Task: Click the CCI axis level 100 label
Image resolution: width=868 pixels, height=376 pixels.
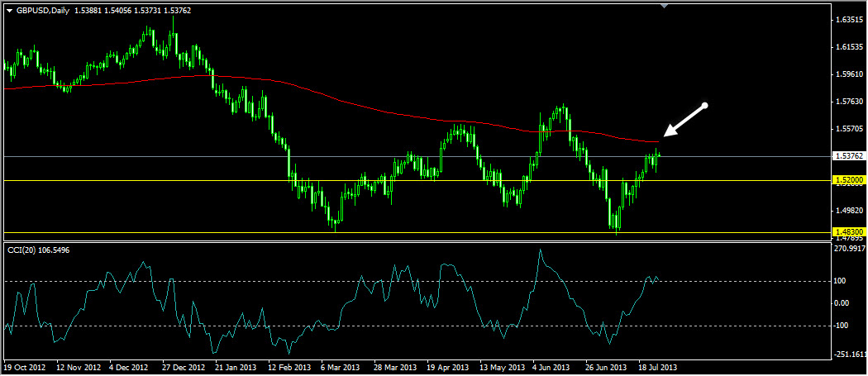Action: (840, 282)
